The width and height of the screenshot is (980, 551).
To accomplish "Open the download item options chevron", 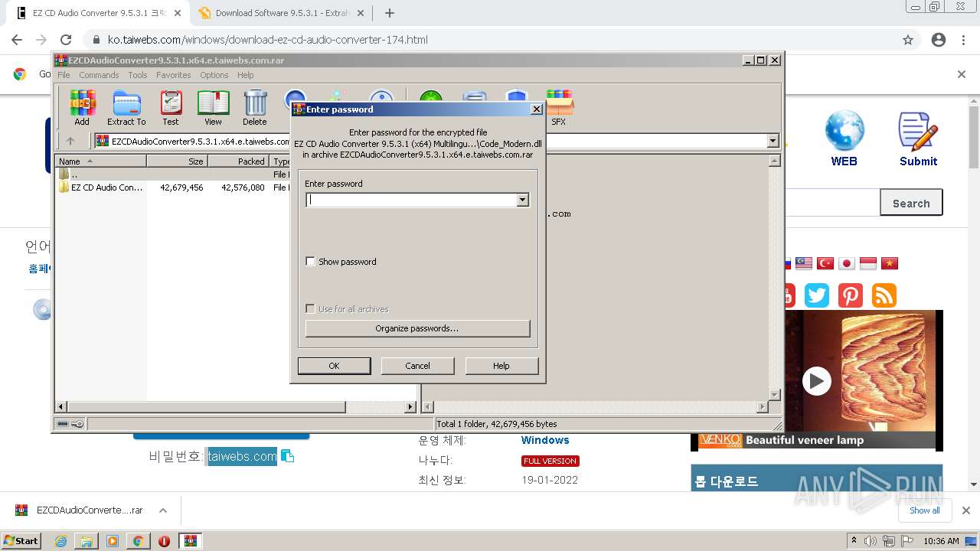I will (x=162, y=510).
